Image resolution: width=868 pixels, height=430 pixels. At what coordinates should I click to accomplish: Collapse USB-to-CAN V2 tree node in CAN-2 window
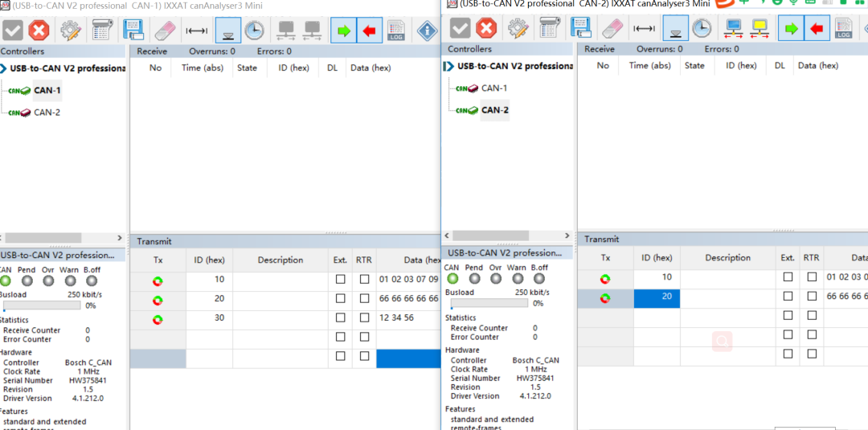(448, 67)
